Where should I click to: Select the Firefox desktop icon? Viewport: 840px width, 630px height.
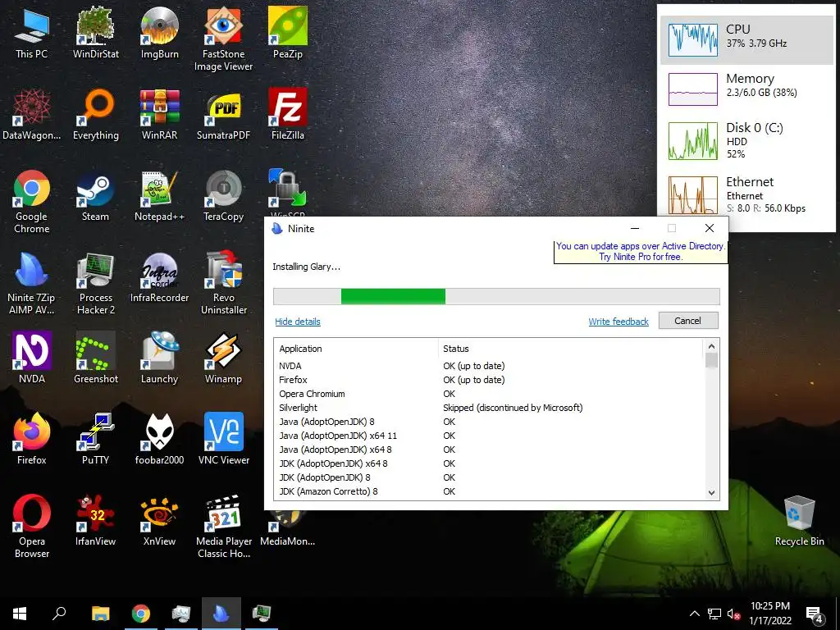32,440
